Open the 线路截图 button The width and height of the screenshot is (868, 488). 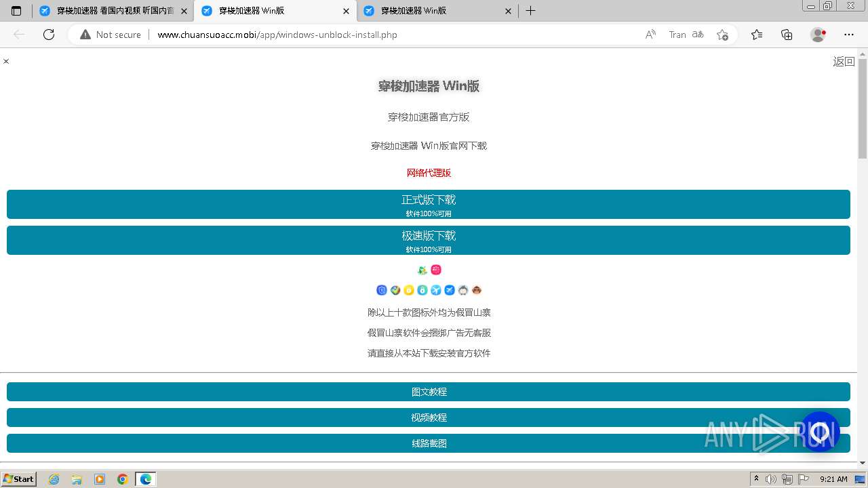[x=429, y=443]
